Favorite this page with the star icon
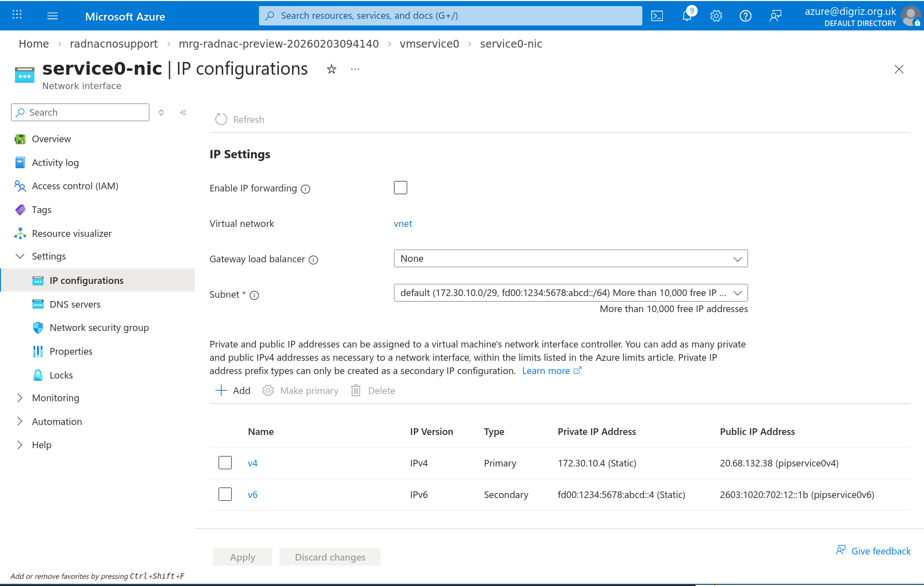This screenshot has height=586, width=924. pos(331,69)
